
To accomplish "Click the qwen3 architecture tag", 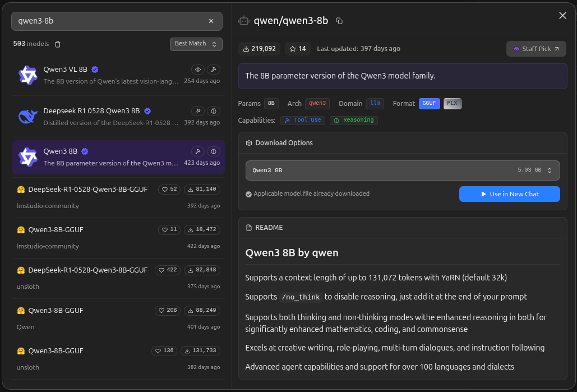I will coord(317,103).
